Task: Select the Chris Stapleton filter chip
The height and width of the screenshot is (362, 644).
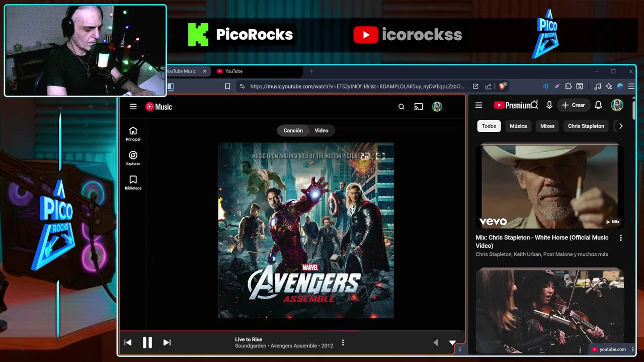Action: pyautogui.click(x=586, y=126)
